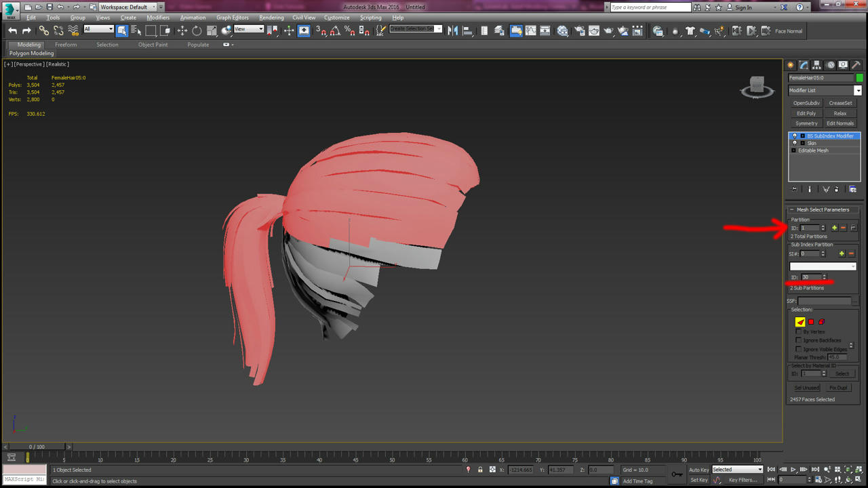Click the Edit Poly modifier button

coord(806,113)
